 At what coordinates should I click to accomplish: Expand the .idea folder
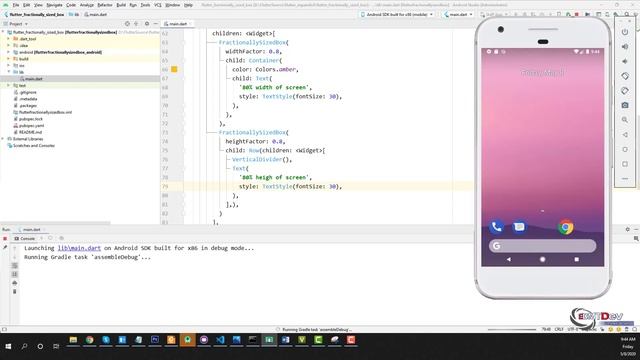(8, 45)
